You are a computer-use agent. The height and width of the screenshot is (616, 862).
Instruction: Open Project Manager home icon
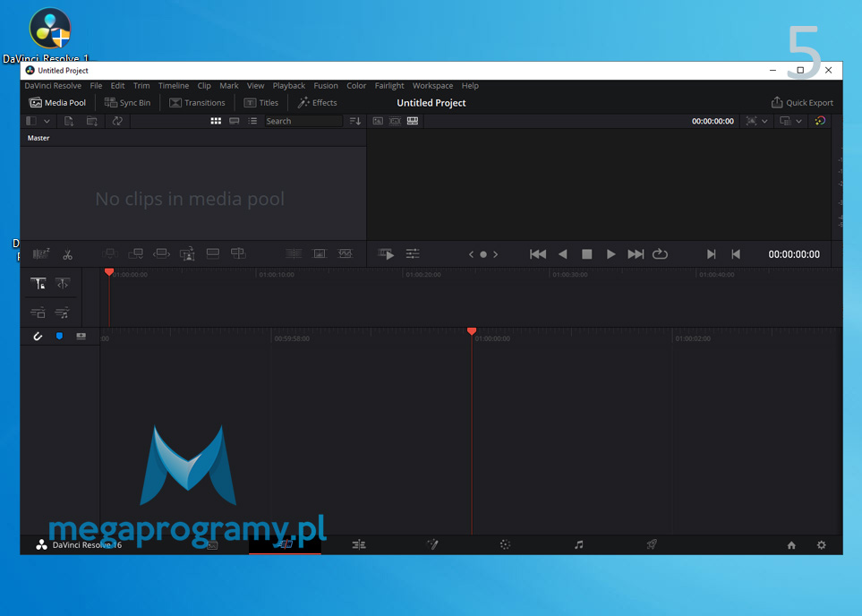point(791,545)
